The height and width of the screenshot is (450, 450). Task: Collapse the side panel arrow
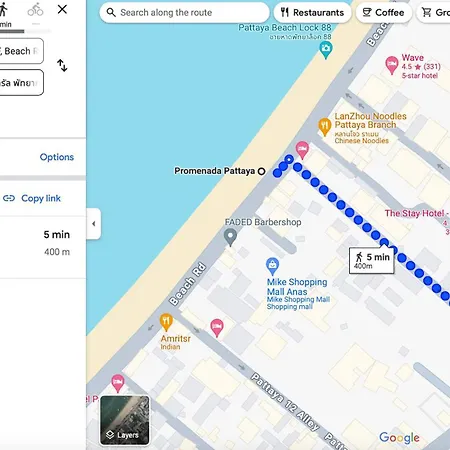pos(94,224)
